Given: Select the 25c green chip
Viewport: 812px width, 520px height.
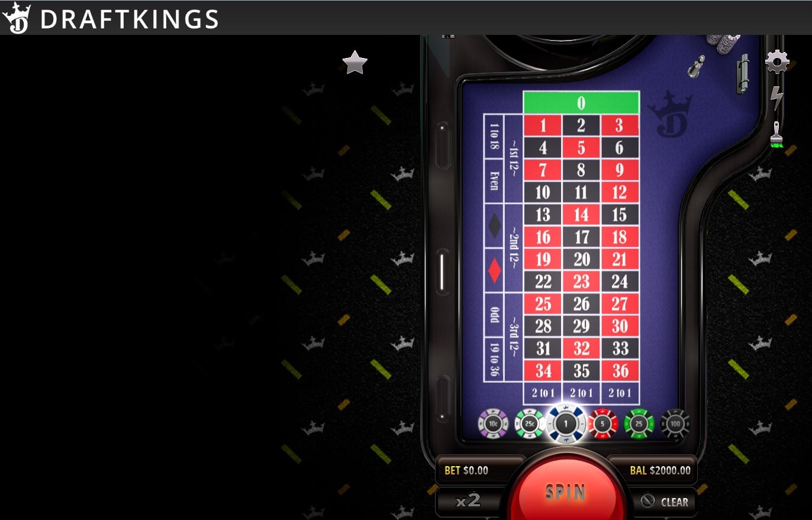Looking at the screenshot, I should 529,424.
